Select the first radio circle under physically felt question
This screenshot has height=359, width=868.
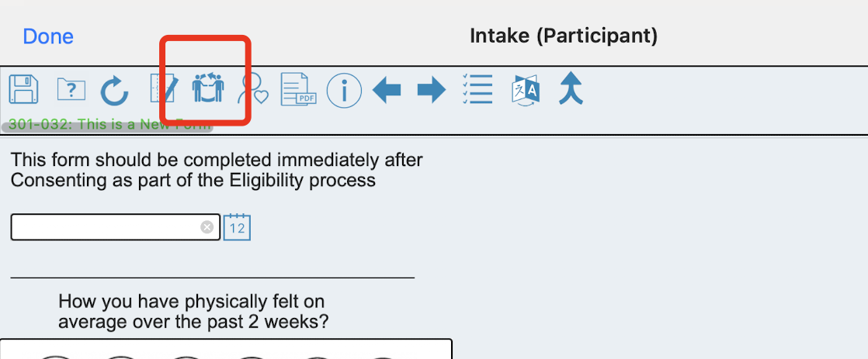(x=57, y=357)
